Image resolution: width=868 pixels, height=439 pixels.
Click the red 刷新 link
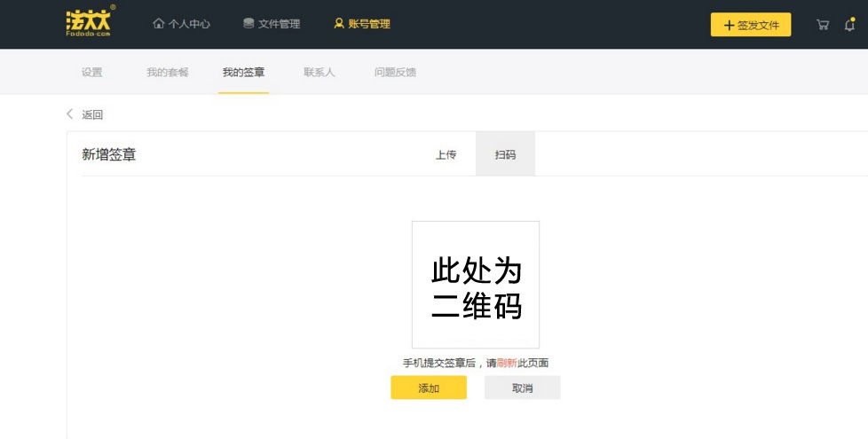(x=506, y=363)
